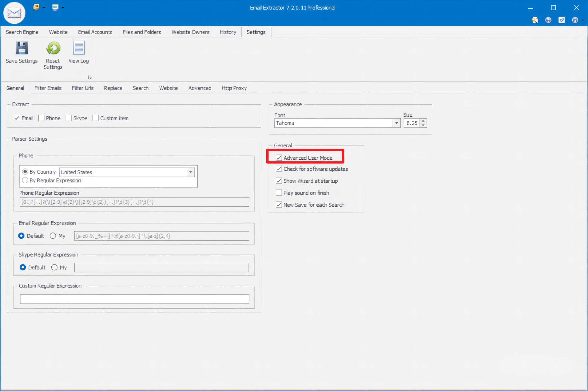Open the Email Accounts ribbon tab
Screen dimensions: 588x391
point(95,32)
